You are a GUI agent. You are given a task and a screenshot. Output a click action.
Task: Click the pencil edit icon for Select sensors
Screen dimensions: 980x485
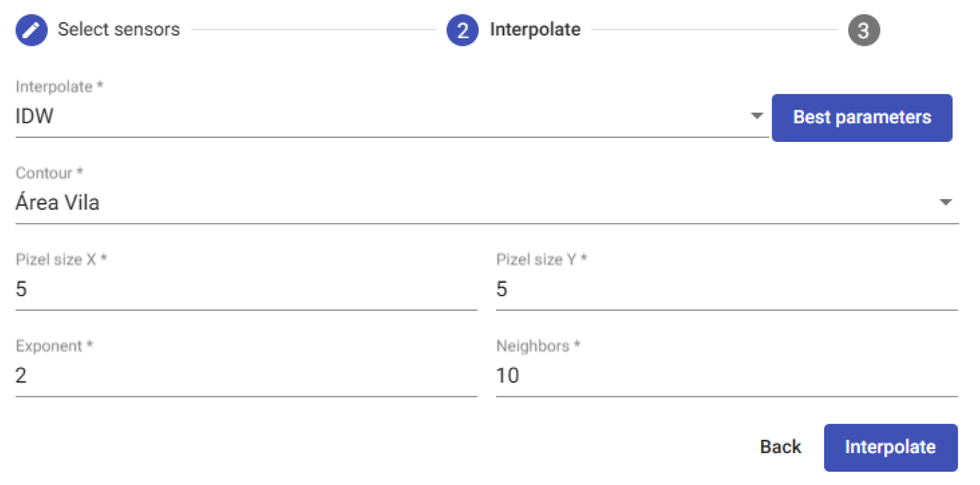click(32, 30)
